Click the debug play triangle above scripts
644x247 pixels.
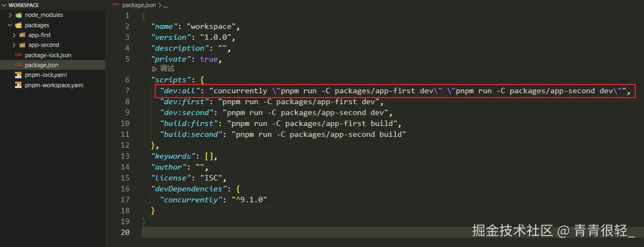(155, 69)
